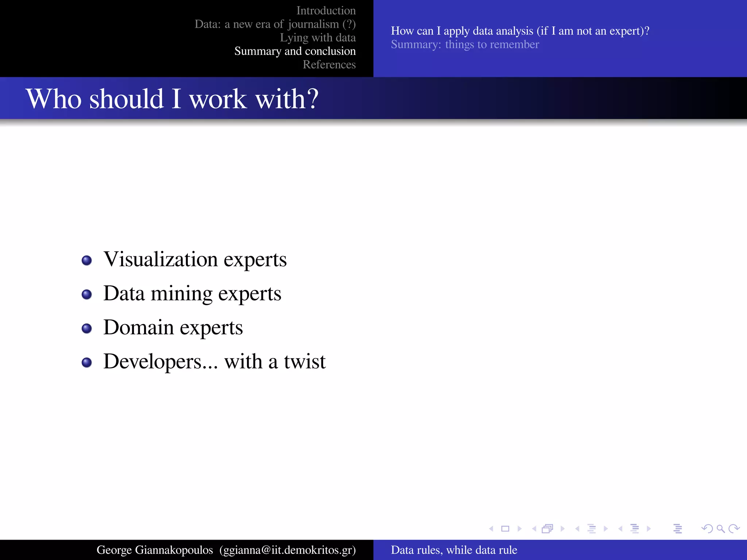Jump to previous frame arrow
Image resolution: width=747 pixels, height=560 pixels.
[534, 529]
